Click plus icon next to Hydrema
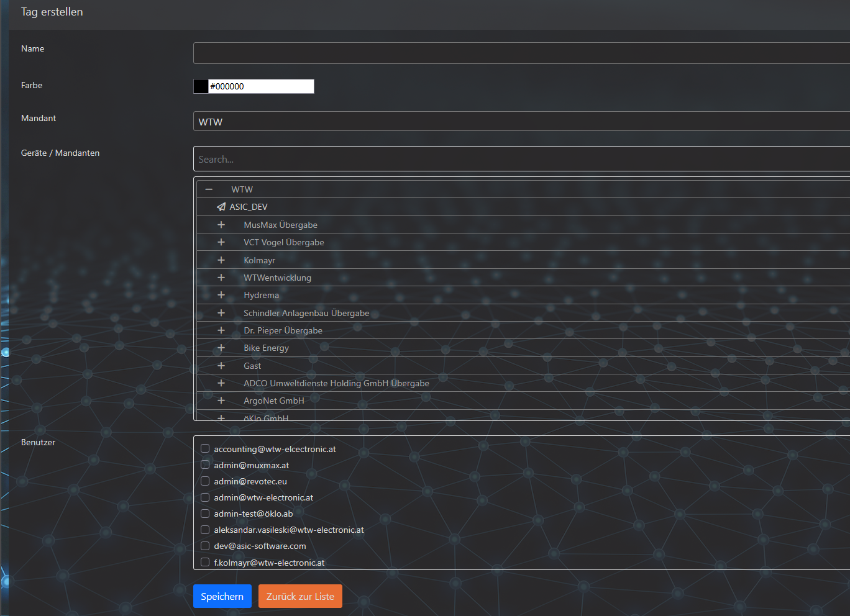 pyautogui.click(x=221, y=295)
